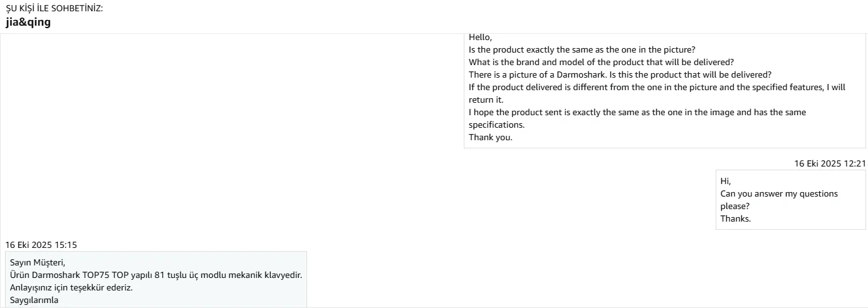Click the 'Sayın Müşteri,' greeting in seller reply
Image resolution: width=868 pixels, height=308 pixels.
38,262
